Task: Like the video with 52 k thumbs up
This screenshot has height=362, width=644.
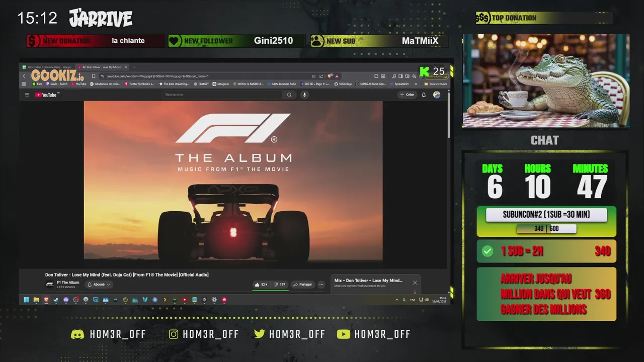Action: tap(261, 285)
